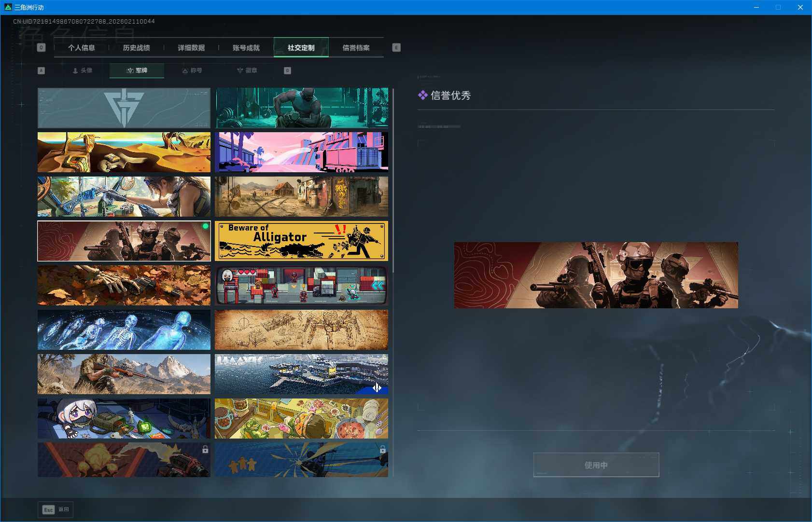812x522 pixels.
Task: Click the A key icon before 头像
Action: tap(41, 70)
